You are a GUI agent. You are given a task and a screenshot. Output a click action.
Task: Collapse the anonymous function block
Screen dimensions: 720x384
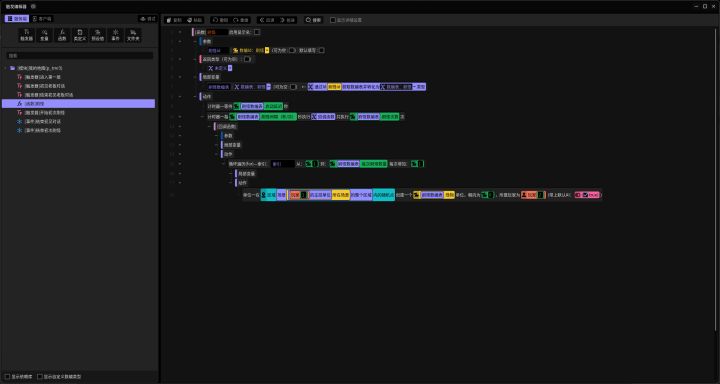pos(209,126)
